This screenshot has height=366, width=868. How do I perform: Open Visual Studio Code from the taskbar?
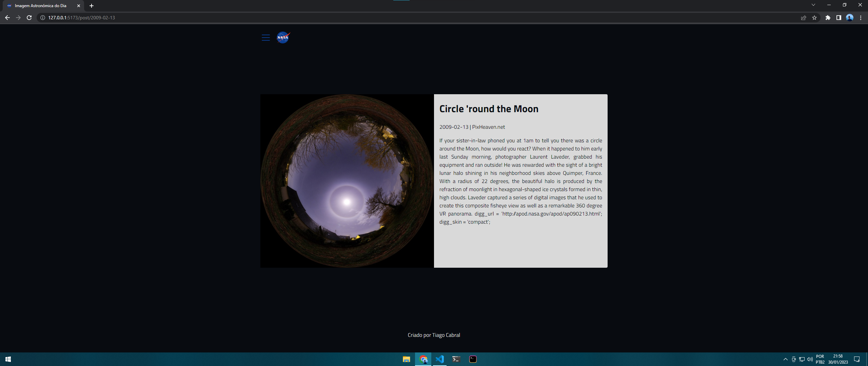pos(439,359)
